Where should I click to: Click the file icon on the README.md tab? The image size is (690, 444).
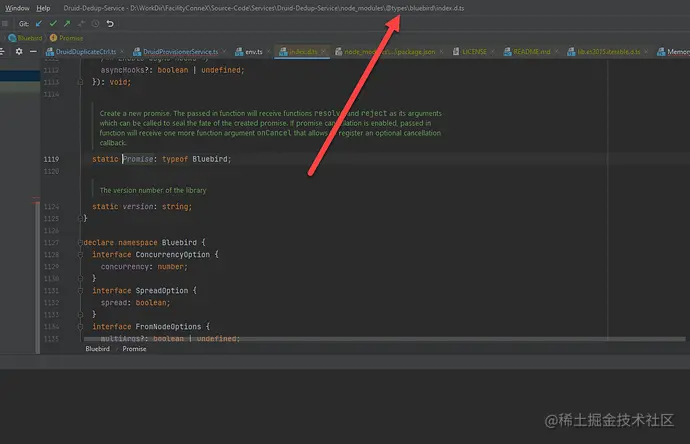[507, 51]
